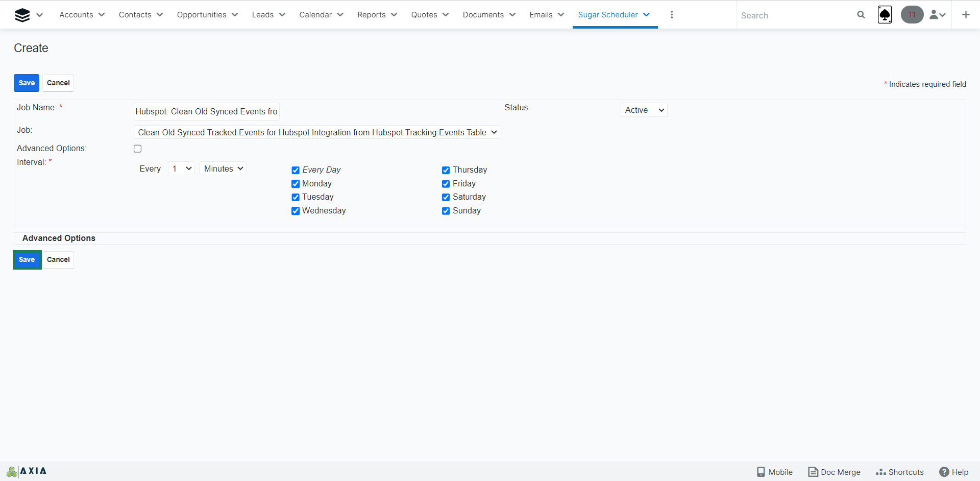Open the Minutes interval unit dropdown
The width and height of the screenshot is (980, 481).
coord(223,169)
